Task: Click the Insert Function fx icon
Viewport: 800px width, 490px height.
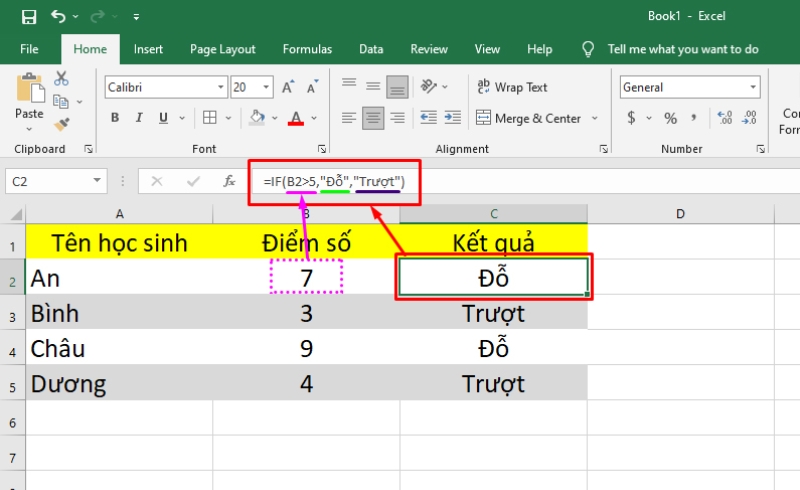Action: (x=229, y=181)
